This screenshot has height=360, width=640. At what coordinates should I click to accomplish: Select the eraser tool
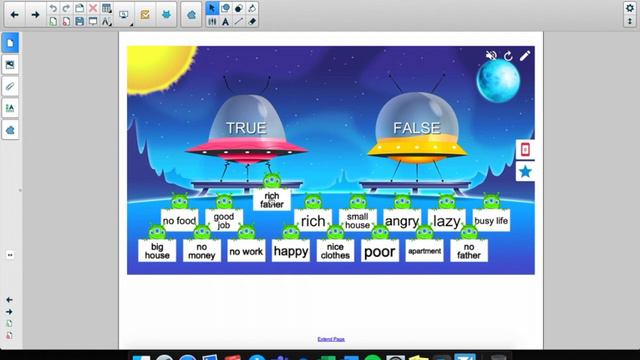(252, 22)
